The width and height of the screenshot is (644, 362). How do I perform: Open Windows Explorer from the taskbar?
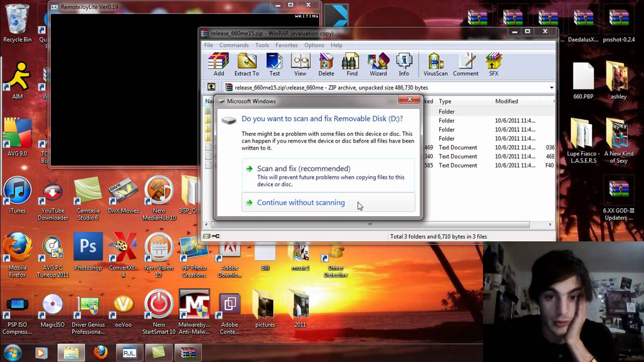coord(71,352)
